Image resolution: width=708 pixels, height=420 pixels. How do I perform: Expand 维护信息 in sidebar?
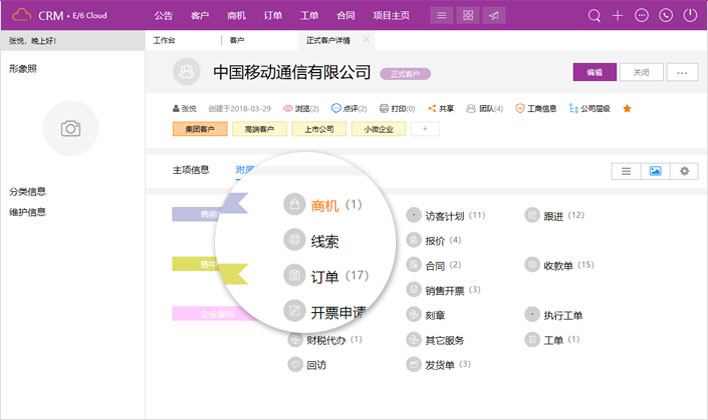[28, 212]
